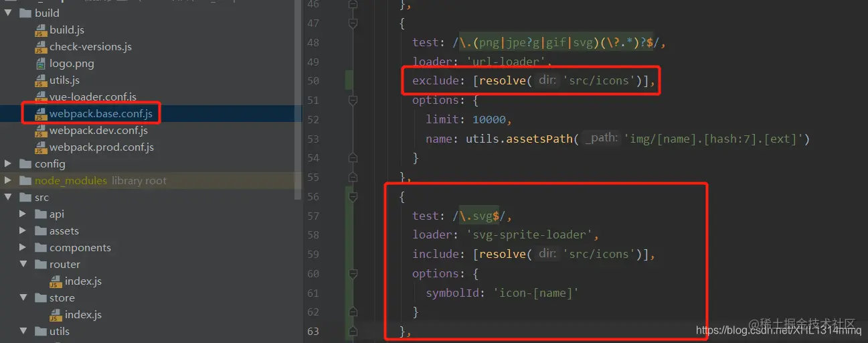This screenshot has width=868, height=343.
Task: Expand the config folder
Action: [x=8, y=164]
